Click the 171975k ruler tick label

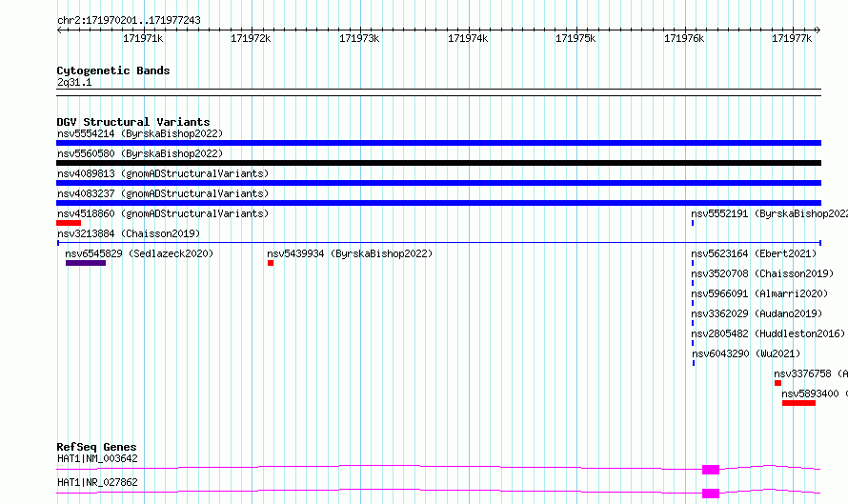coord(575,38)
